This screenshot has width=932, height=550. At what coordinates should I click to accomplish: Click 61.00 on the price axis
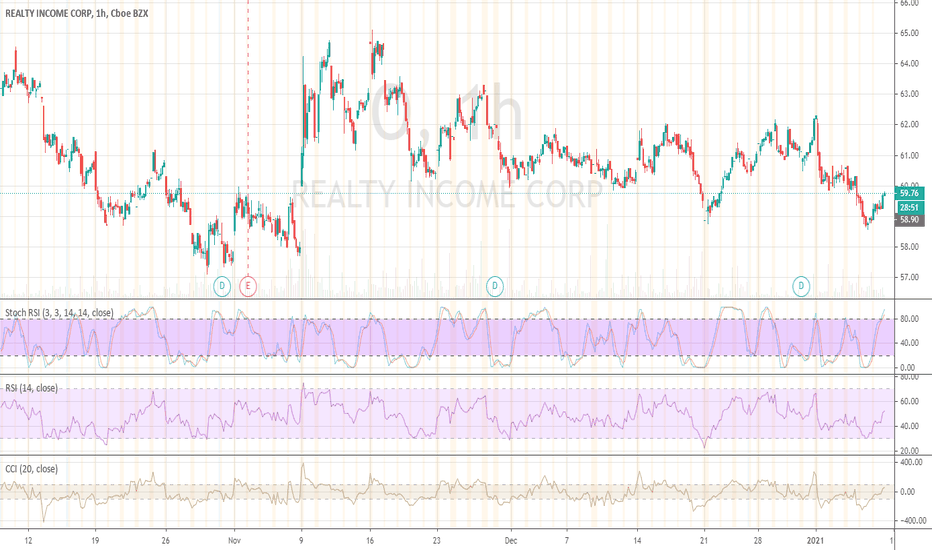point(909,156)
